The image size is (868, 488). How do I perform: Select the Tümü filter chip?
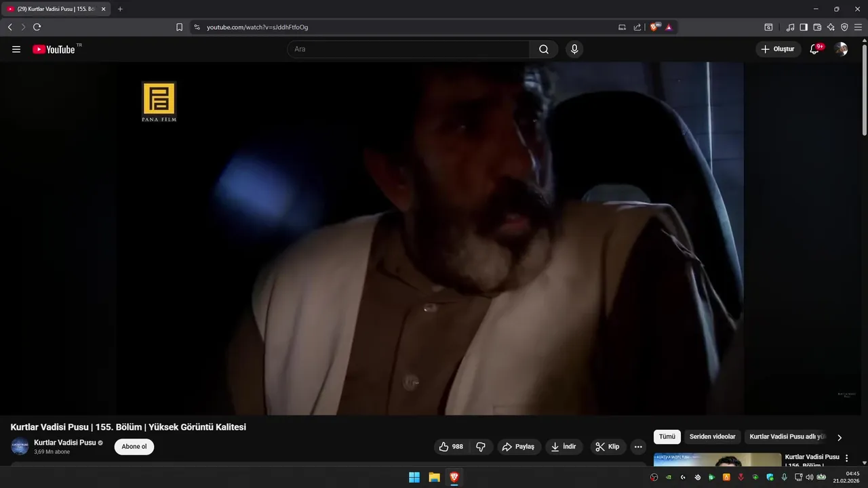point(667,436)
